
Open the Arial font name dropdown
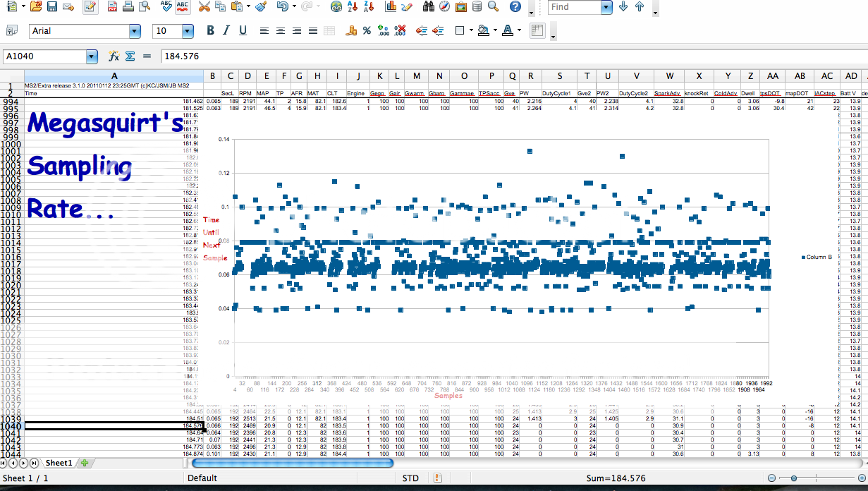(135, 31)
